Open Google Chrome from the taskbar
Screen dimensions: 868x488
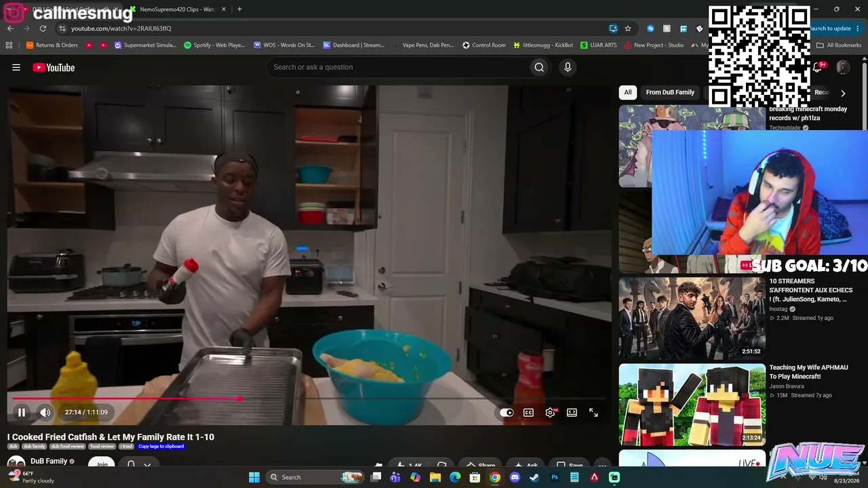click(495, 477)
